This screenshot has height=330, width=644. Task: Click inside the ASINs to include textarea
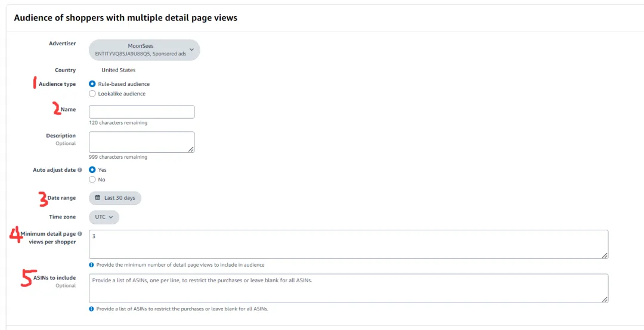(348, 288)
